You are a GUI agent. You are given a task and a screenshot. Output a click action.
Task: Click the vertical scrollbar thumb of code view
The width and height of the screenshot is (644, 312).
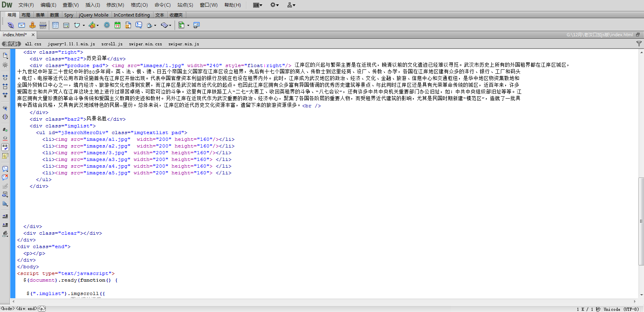point(641,221)
